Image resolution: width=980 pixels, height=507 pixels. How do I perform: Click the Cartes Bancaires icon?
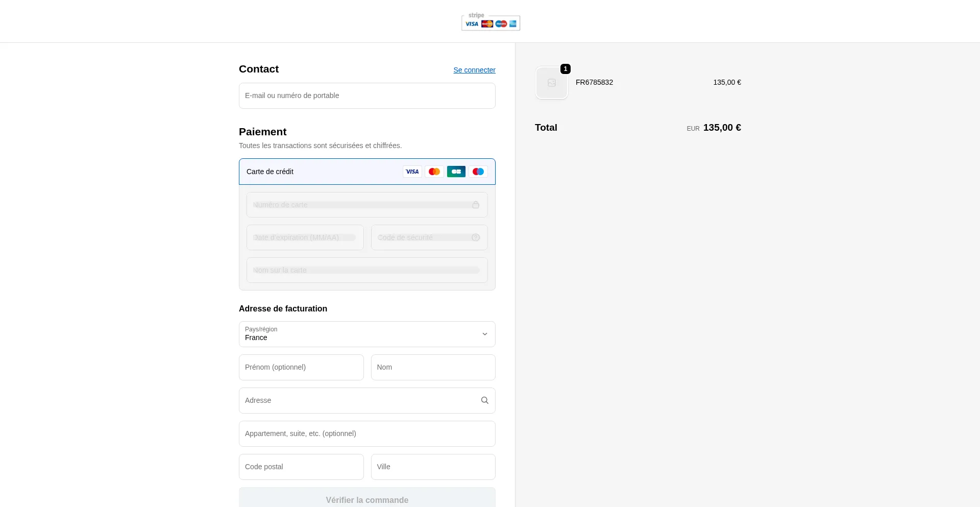coord(456,172)
